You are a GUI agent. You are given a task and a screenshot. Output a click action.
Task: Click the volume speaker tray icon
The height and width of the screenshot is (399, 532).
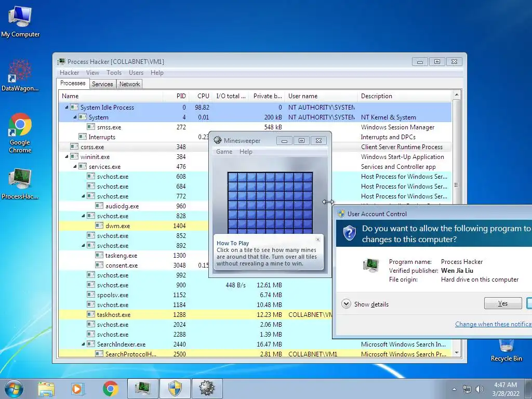tap(480, 389)
